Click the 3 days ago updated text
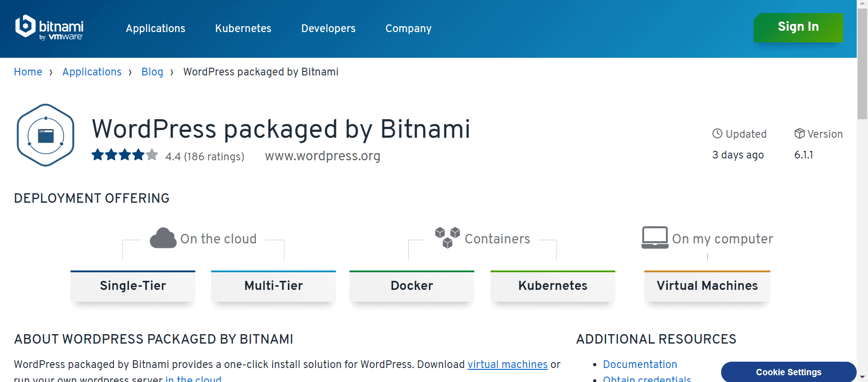 tap(738, 155)
